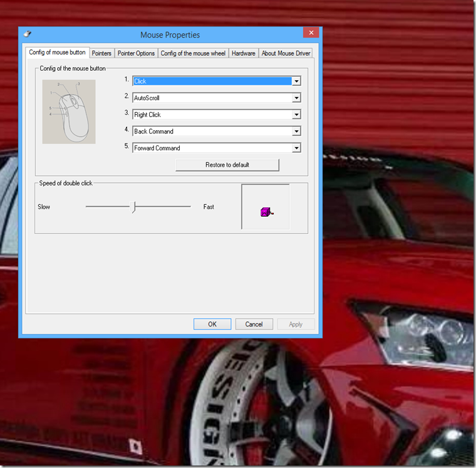Open the About Mouse Driver tab
The width and height of the screenshot is (476, 468).
pyautogui.click(x=286, y=53)
